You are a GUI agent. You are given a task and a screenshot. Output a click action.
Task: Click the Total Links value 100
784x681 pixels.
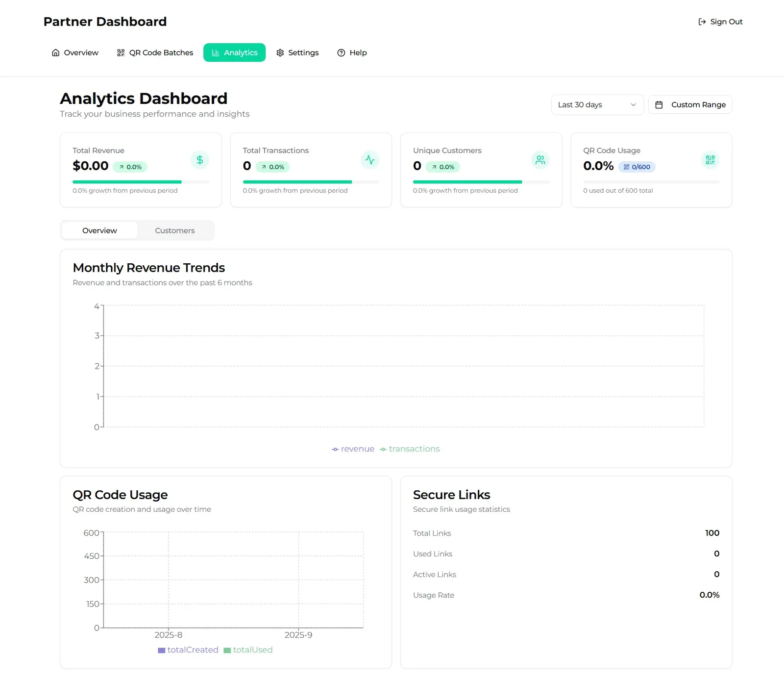point(712,533)
